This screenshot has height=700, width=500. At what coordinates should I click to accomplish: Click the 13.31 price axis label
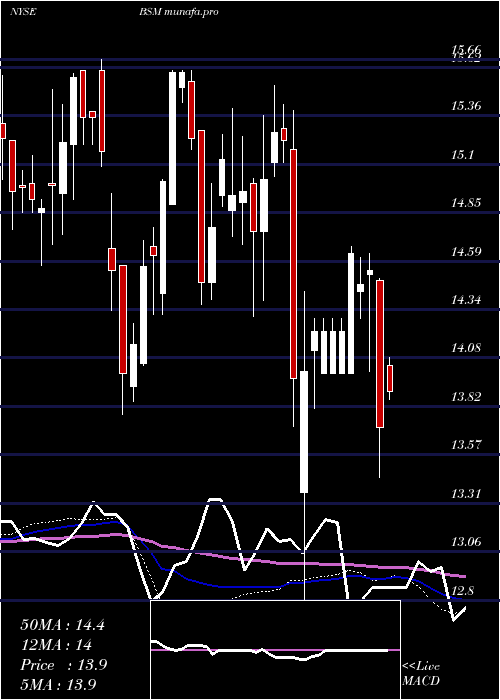(x=466, y=494)
